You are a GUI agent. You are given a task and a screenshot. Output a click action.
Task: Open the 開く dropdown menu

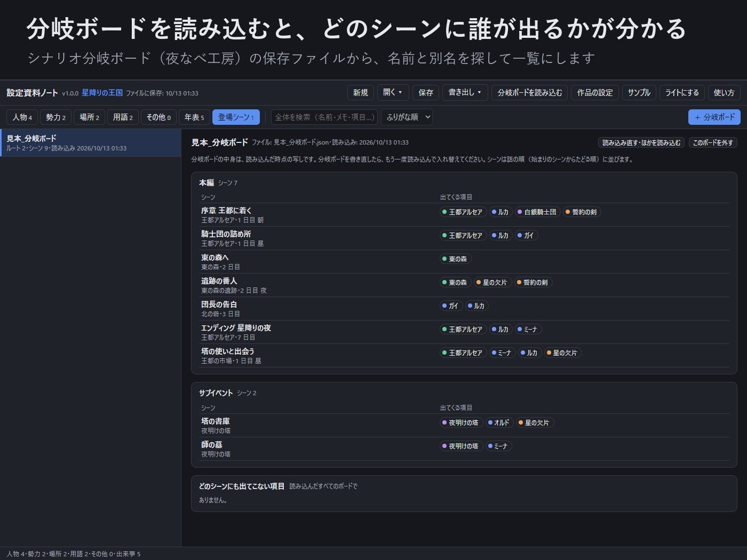click(393, 93)
